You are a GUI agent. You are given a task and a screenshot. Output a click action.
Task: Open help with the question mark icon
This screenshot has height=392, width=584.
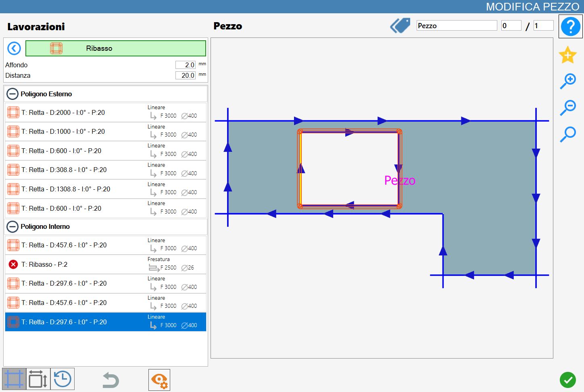tap(570, 27)
